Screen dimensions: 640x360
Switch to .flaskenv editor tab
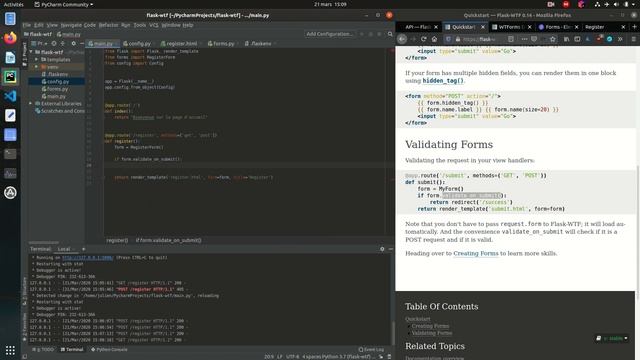[260, 43]
